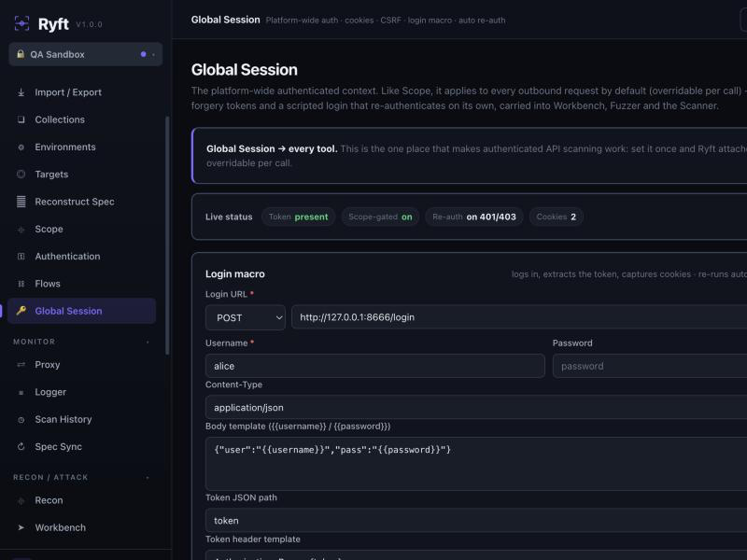Click the sidebar scrollbar
747x560 pixels.
pyautogui.click(x=167, y=236)
